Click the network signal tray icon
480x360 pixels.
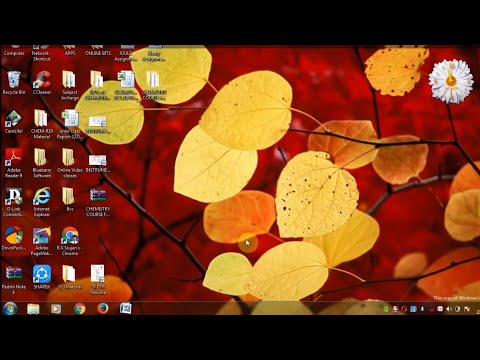click(431, 309)
